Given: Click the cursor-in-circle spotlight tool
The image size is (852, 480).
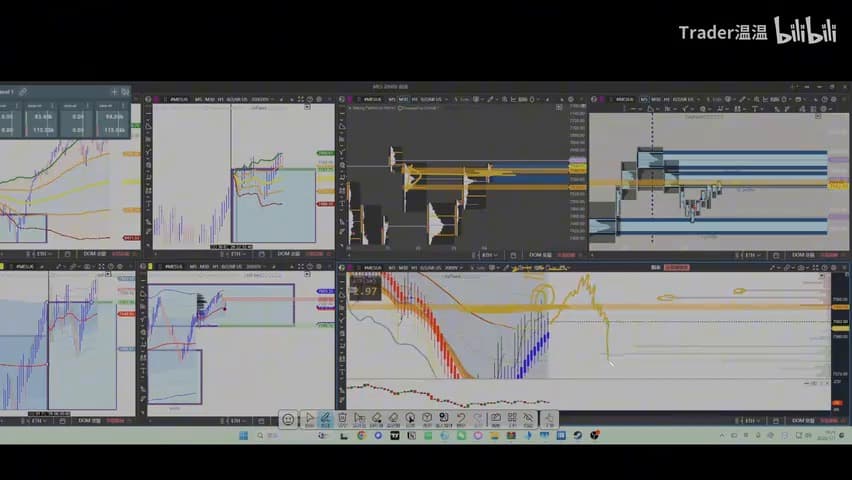Looking at the screenshot, I should pyautogui.click(x=410, y=419).
